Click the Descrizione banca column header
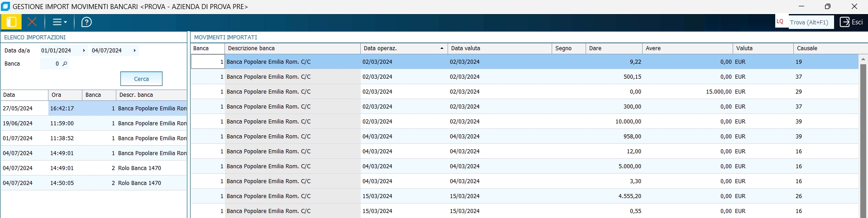The height and width of the screenshot is (218, 868). 292,48
